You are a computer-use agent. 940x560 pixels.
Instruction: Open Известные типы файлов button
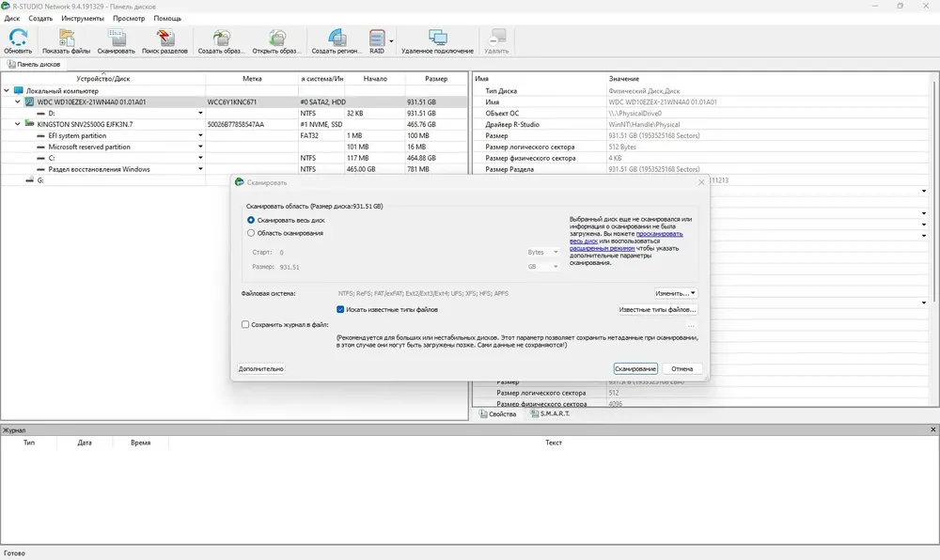point(657,310)
